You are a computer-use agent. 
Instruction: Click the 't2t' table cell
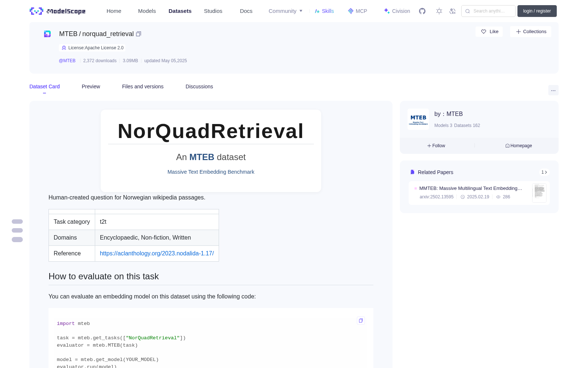[x=157, y=222]
